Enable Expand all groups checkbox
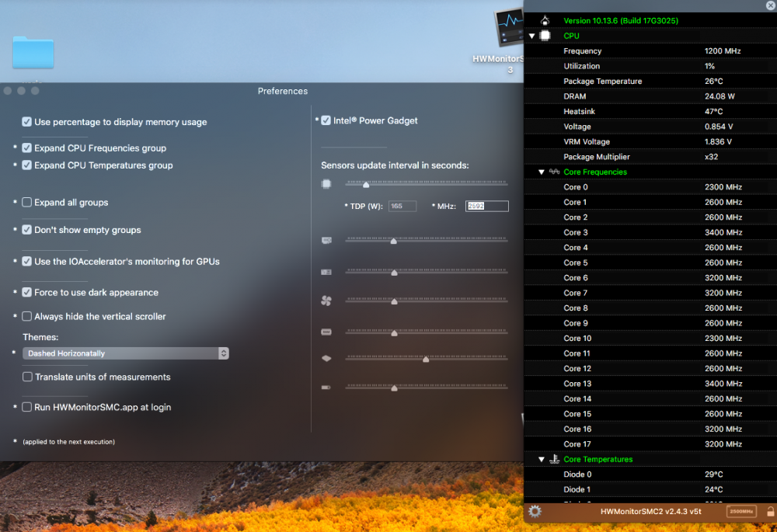The image size is (777, 532). pos(26,202)
